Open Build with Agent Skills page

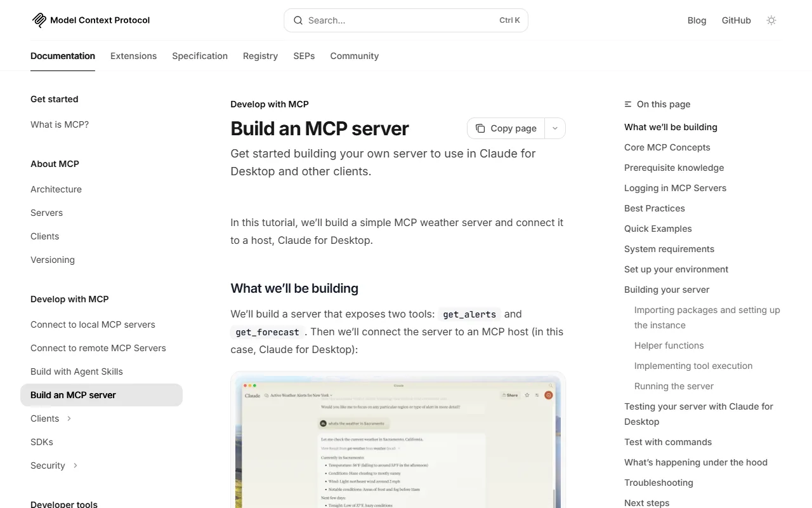[x=77, y=371]
